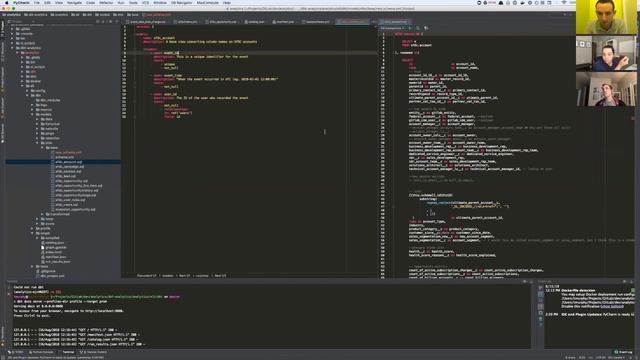The image size is (640, 360).
Task: Collapse the elt folder in the tree
Action: [x=23, y=86]
